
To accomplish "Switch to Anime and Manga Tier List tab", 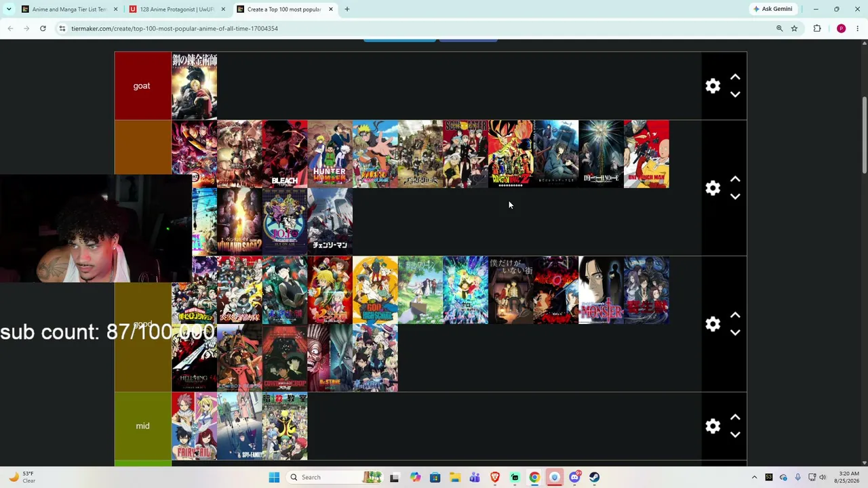I will coord(70,9).
